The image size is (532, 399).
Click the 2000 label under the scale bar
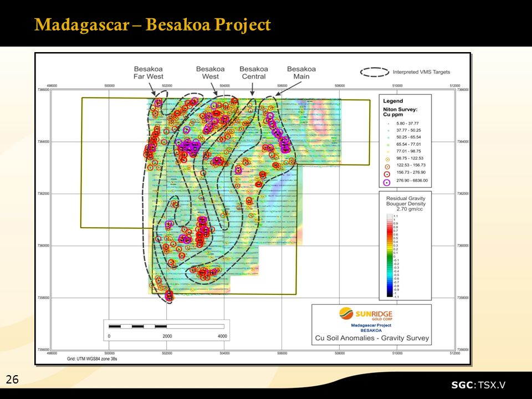point(167,336)
